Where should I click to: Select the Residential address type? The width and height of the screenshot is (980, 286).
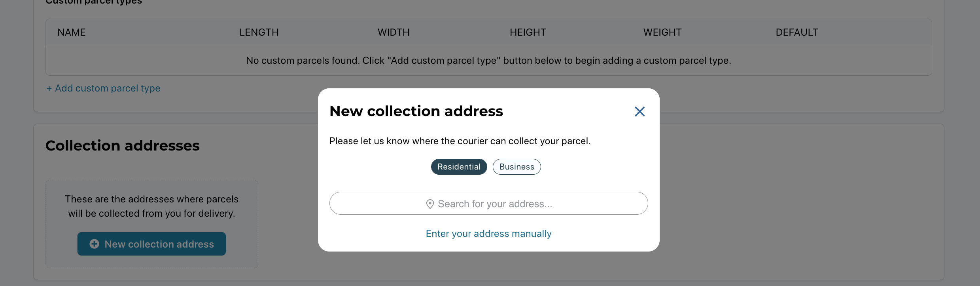459,167
